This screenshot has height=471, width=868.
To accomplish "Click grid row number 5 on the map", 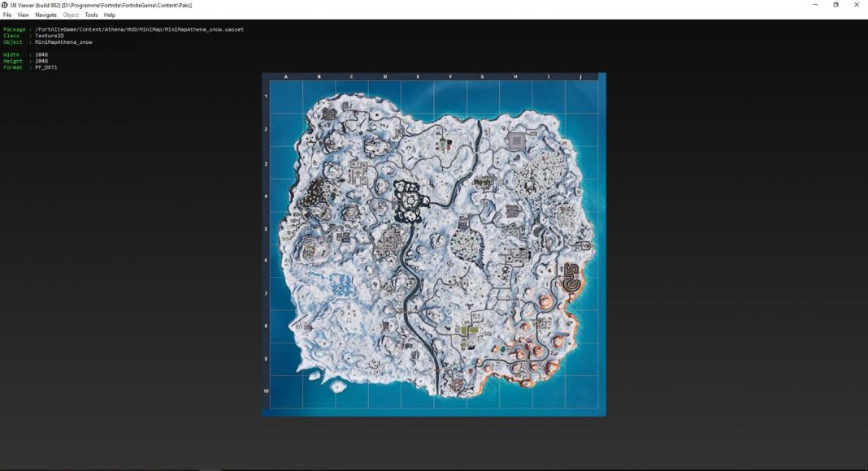I will 266,229.
